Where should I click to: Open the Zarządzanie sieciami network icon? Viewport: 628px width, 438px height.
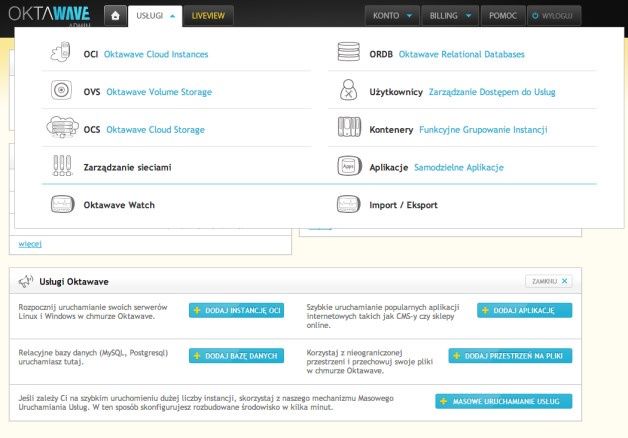click(62, 165)
